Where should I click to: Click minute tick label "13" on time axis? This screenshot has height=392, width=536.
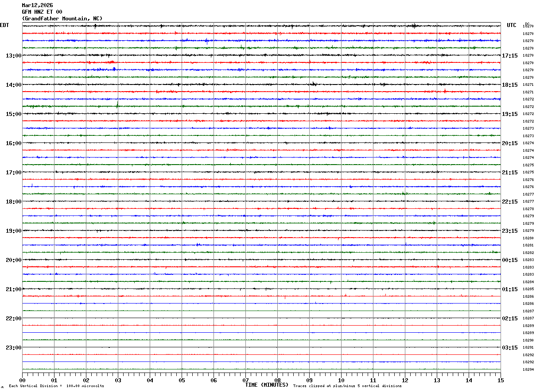(x=437, y=380)
